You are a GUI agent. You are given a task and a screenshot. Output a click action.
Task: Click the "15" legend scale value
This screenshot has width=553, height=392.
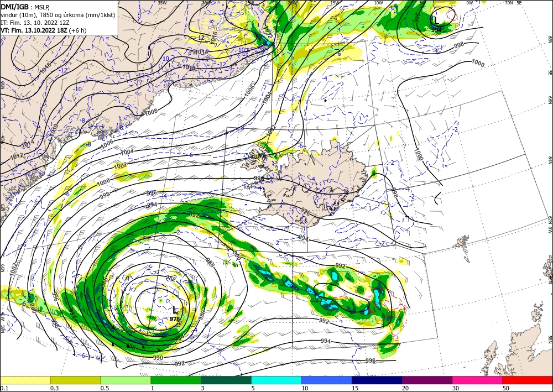point(355,388)
